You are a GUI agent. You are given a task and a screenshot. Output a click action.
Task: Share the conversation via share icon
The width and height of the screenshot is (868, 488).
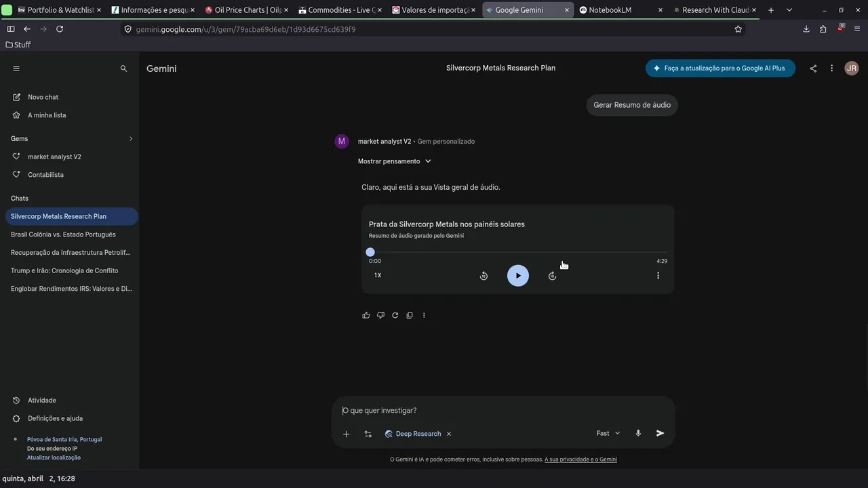coord(813,68)
